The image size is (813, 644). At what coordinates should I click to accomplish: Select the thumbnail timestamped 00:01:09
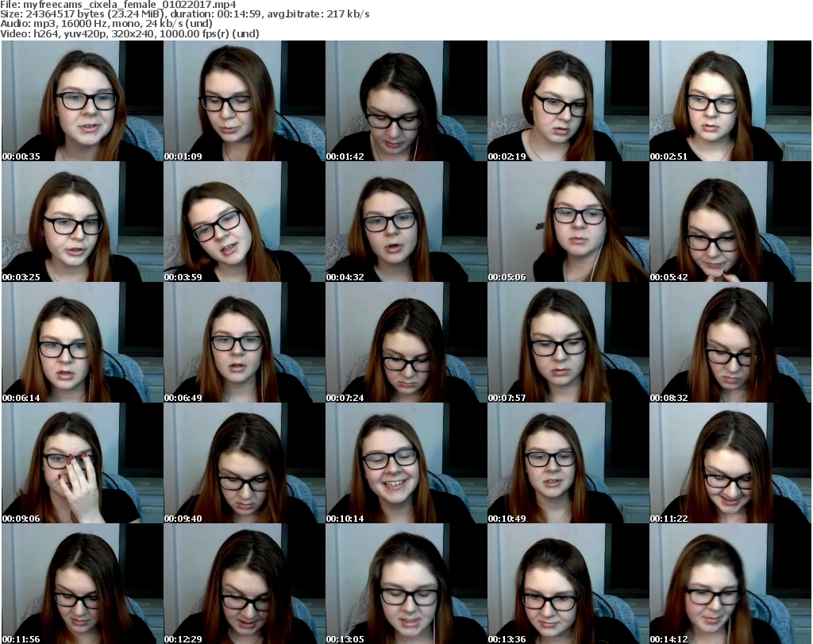[x=245, y=101]
